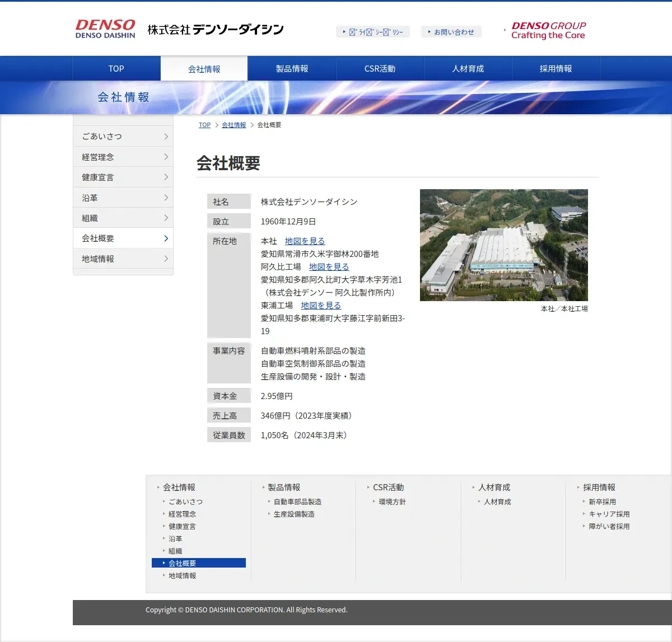Switch to the 採用情報 navigation tab

pyautogui.click(x=556, y=69)
